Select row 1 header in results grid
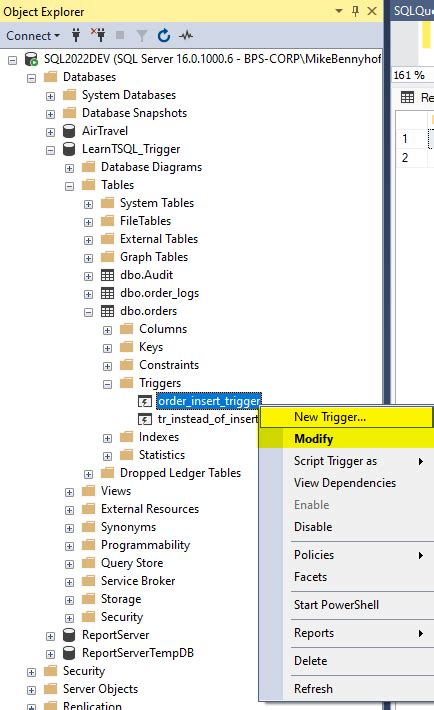 pyautogui.click(x=411, y=139)
